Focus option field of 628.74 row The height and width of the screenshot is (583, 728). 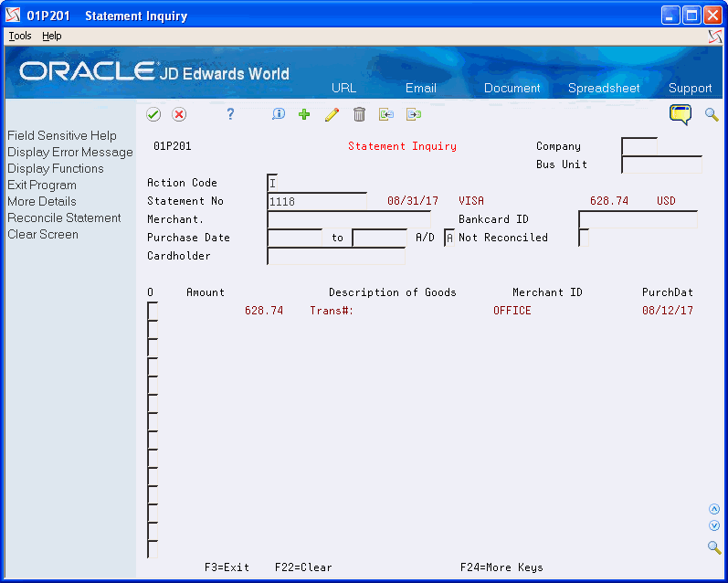153,311
